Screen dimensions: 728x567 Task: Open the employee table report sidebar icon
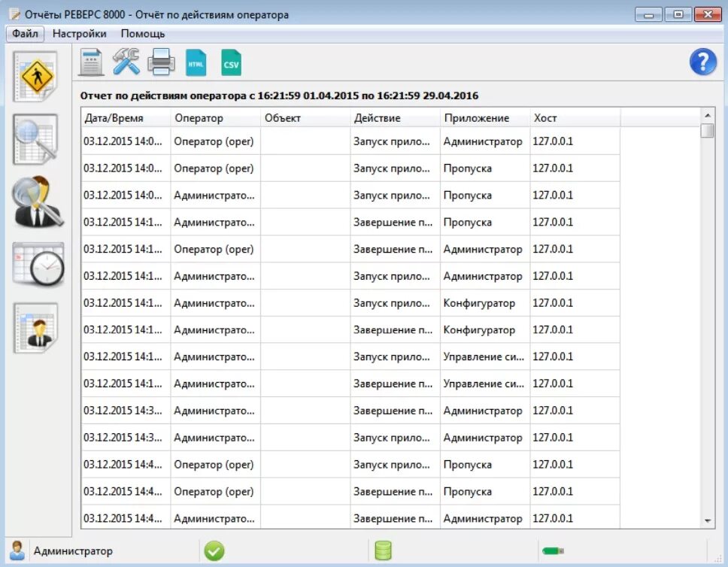point(36,328)
